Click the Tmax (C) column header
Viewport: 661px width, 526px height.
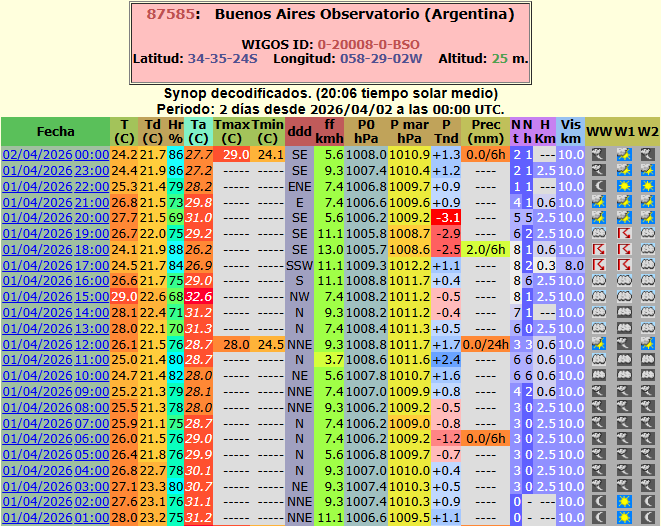[231, 132]
